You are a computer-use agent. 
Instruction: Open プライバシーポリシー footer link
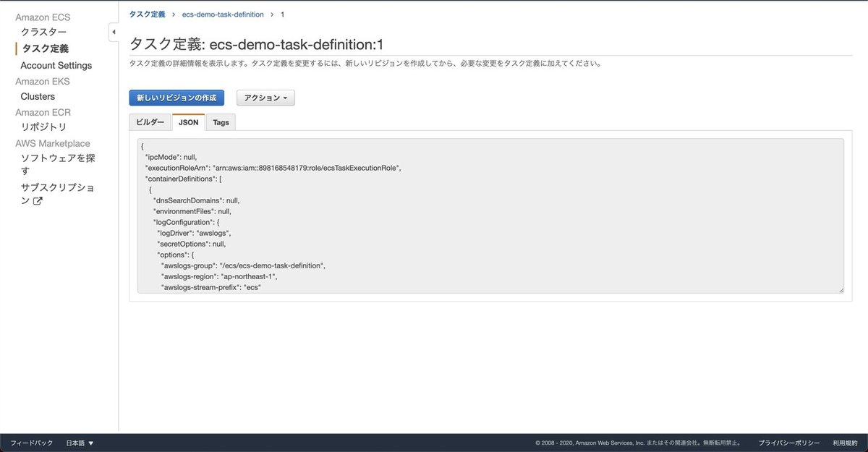(789, 443)
